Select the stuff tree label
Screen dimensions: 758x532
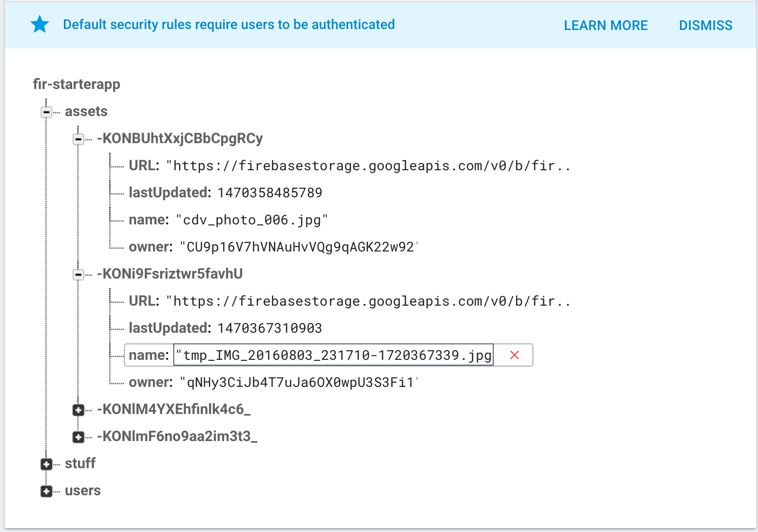click(80, 463)
